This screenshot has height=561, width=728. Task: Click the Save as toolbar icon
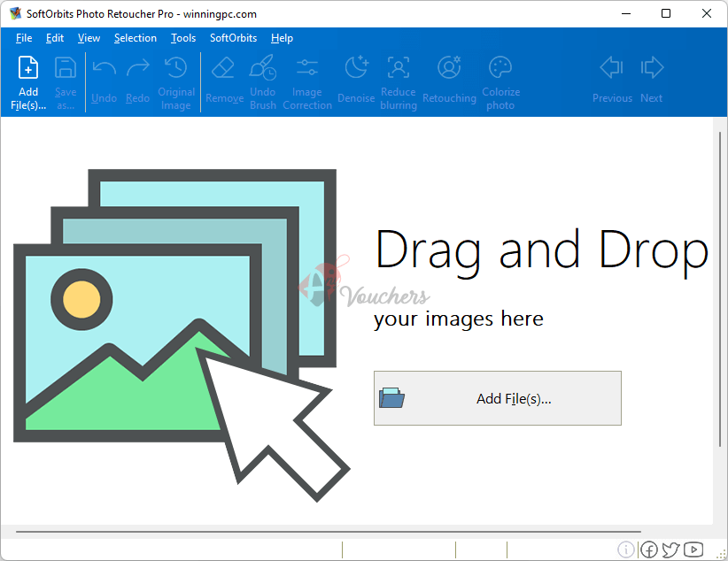(x=66, y=69)
